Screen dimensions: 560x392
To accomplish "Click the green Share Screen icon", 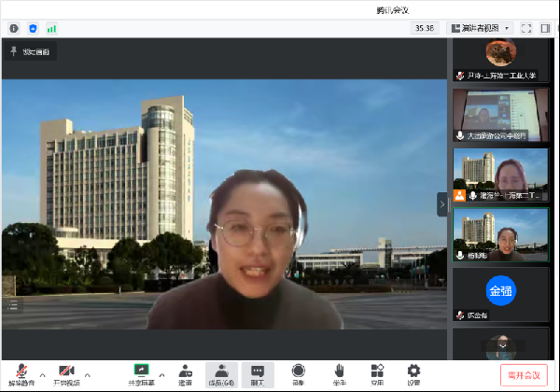I will coord(142,371).
